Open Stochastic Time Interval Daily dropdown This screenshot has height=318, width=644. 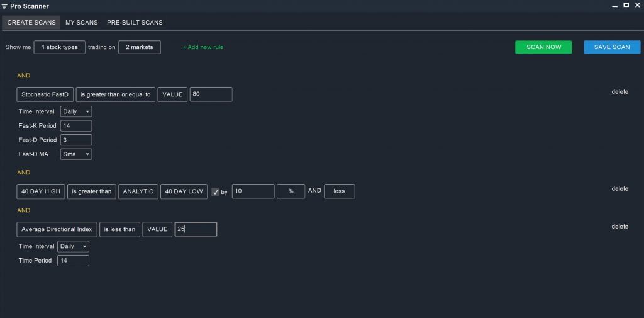point(76,111)
